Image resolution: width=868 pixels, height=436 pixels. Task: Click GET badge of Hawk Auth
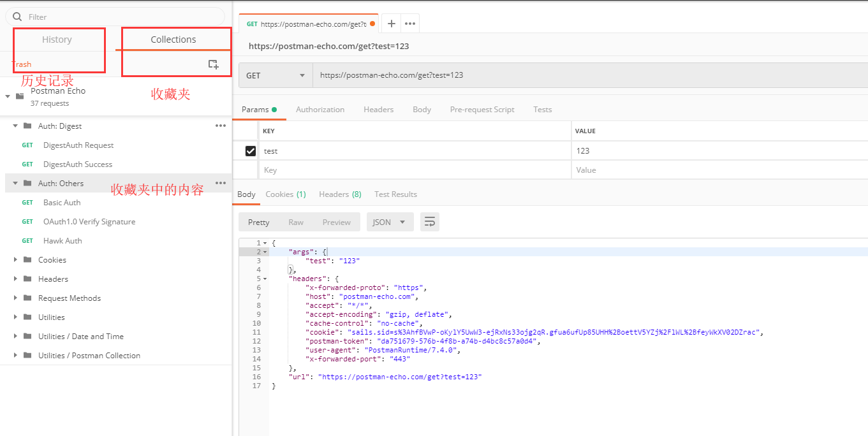pyautogui.click(x=27, y=241)
